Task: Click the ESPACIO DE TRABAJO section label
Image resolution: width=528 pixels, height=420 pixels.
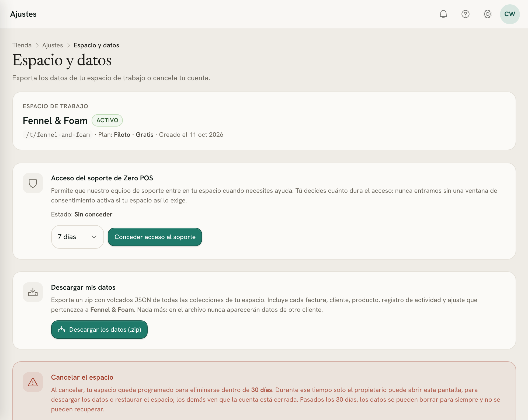Action: coord(55,106)
